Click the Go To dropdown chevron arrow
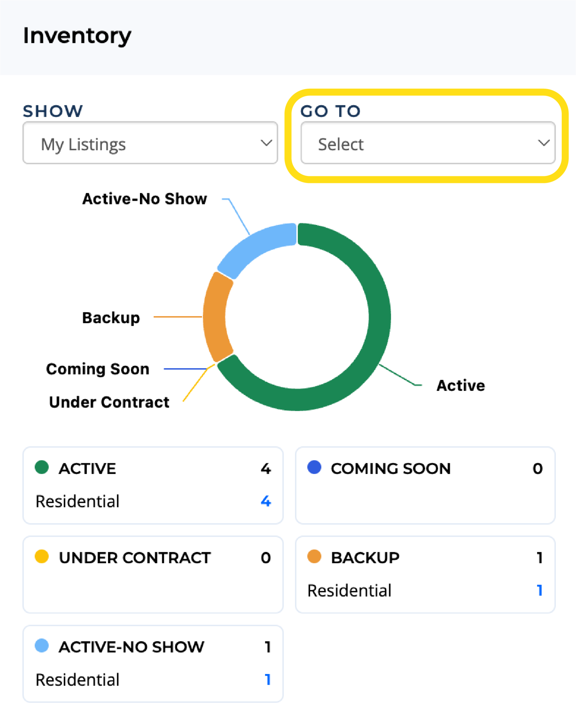 [x=543, y=143]
